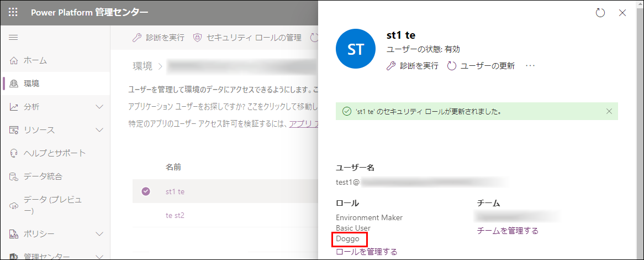The image size is (644, 260).
Task: Click the wrench icon in the user panel
Action: 391,66
